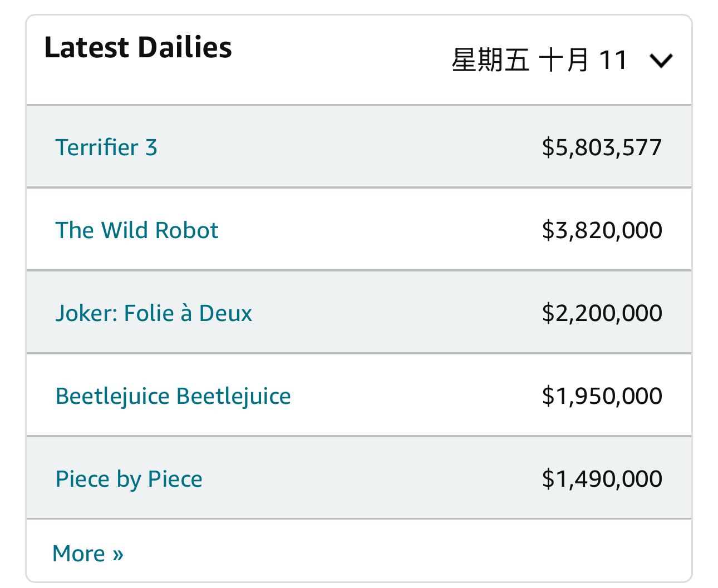Click the $5,803,577 gross amount

602,147
